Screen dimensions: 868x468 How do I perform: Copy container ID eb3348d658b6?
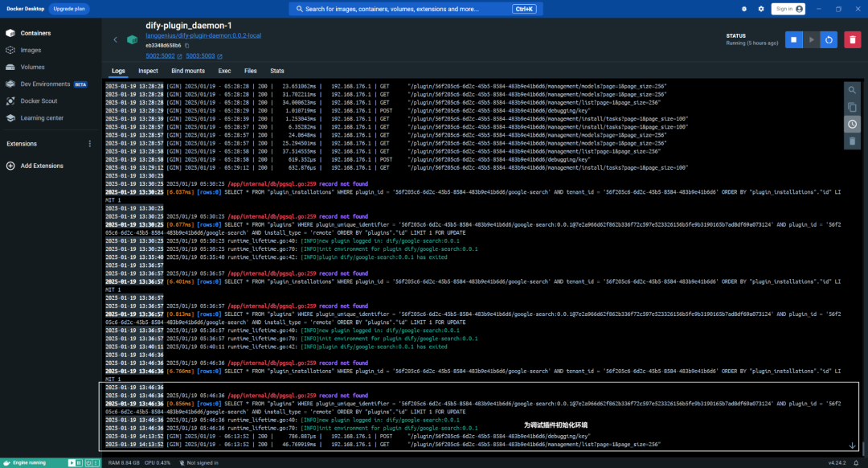coord(187,46)
